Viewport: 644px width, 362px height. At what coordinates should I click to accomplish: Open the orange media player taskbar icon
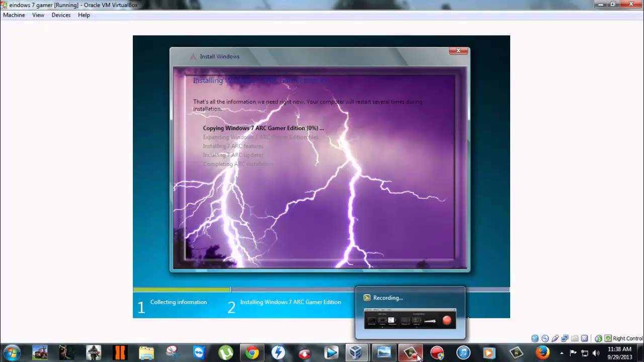click(489, 353)
